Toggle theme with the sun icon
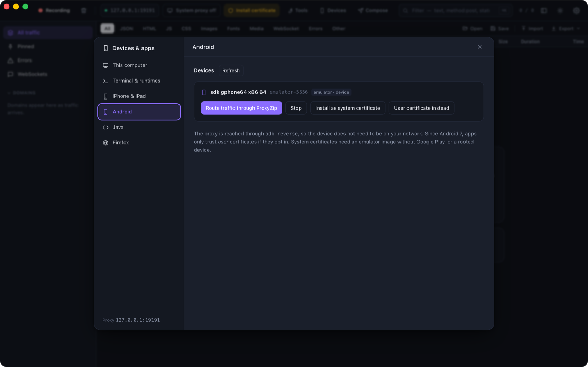This screenshot has width=588, height=367. tap(560, 10)
